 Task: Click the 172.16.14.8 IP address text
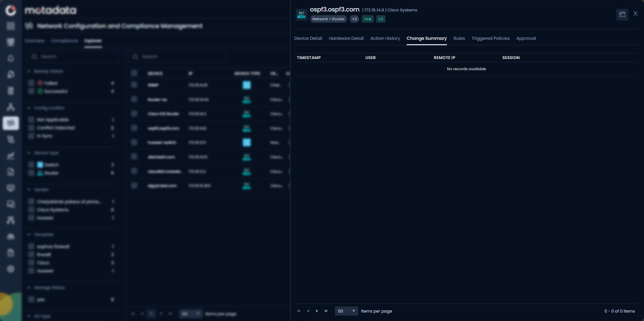[x=374, y=10]
